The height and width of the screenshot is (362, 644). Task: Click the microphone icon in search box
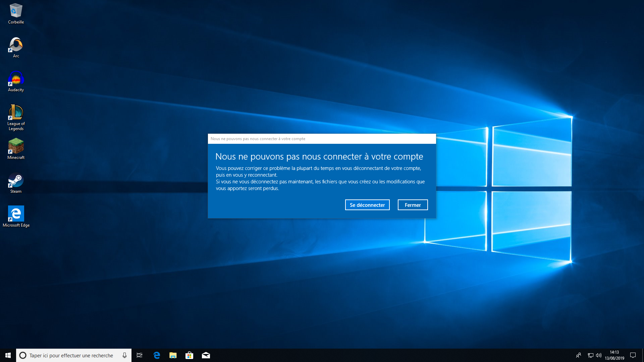[x=124, y=355]
